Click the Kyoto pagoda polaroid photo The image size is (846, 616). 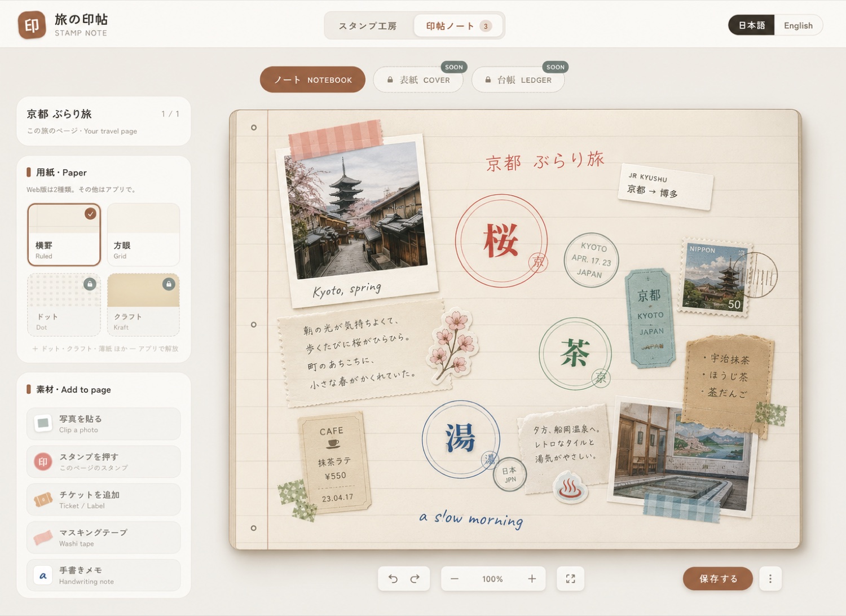tap(356, 220)
